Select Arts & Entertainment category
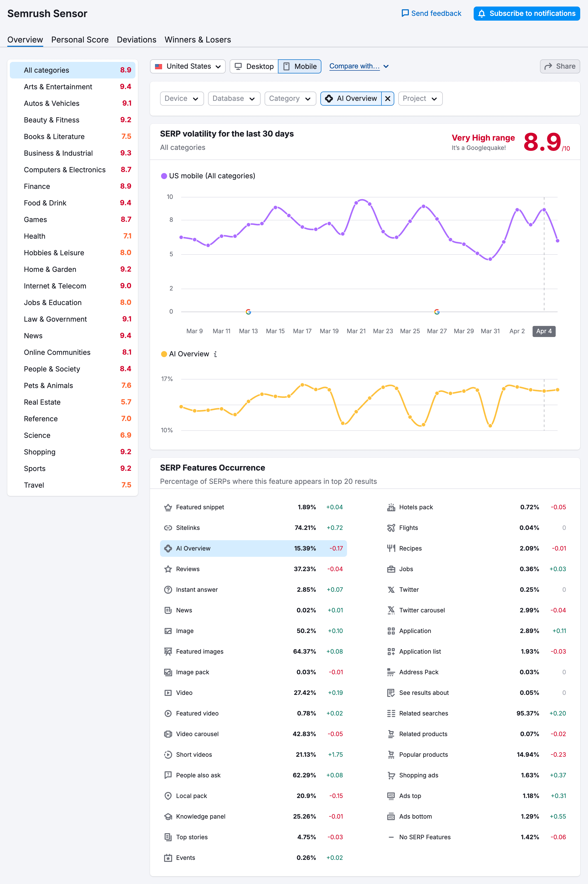The width and height of the screenshot is (588, 884). coord(73,87)
